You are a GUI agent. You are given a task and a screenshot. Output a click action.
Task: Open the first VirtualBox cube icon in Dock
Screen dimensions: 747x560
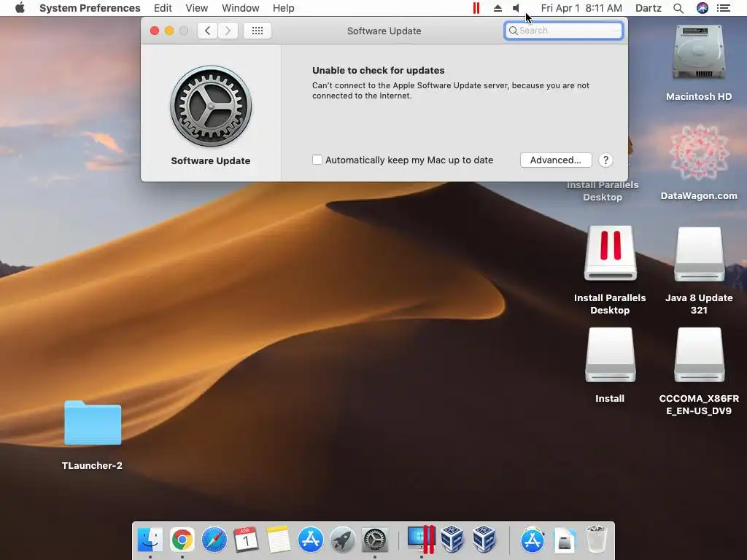click(452, 540)
